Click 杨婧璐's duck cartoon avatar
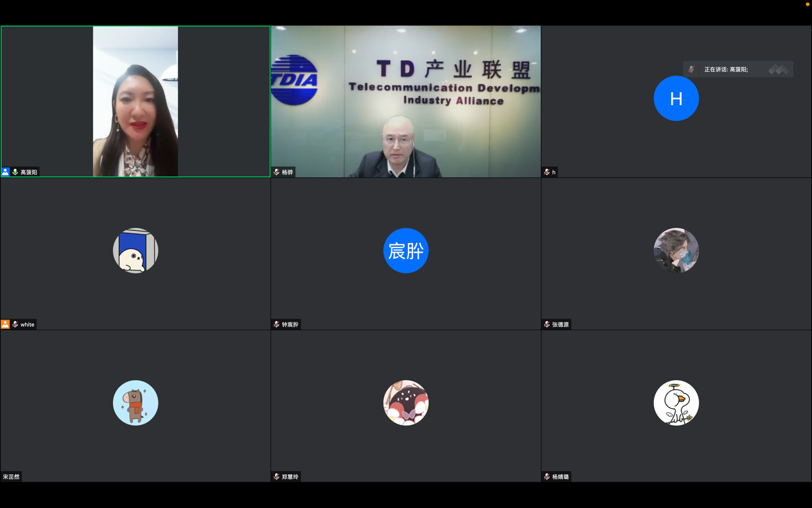Screen dimensions: 812x508 pos(676,403)
